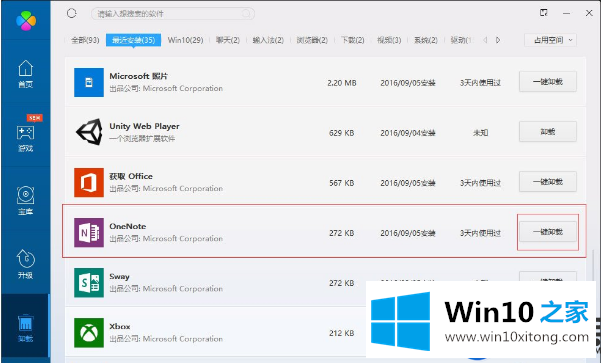Open the skin/menu icon beside minimize
601x363 pixels.
tap(544, 13)
